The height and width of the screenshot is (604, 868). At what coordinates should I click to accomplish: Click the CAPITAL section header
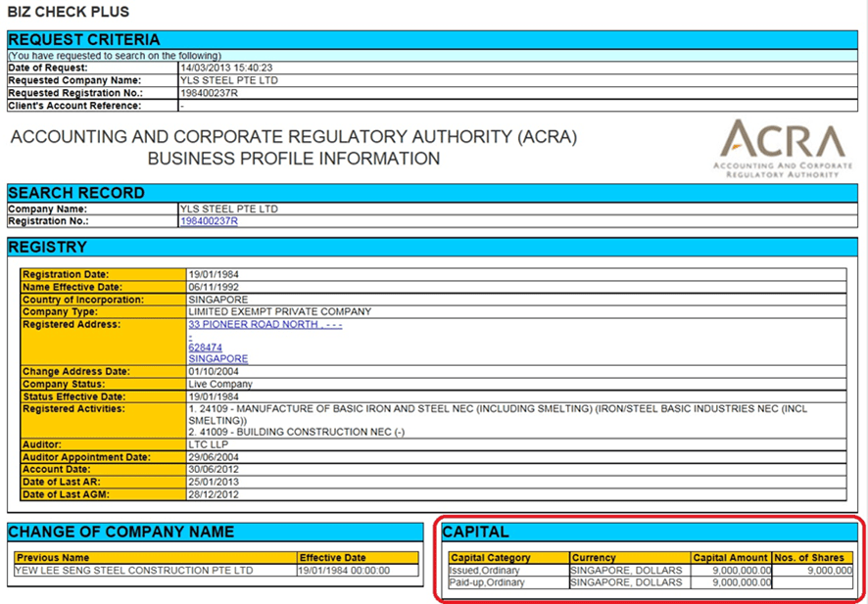[x=650, y=533]
